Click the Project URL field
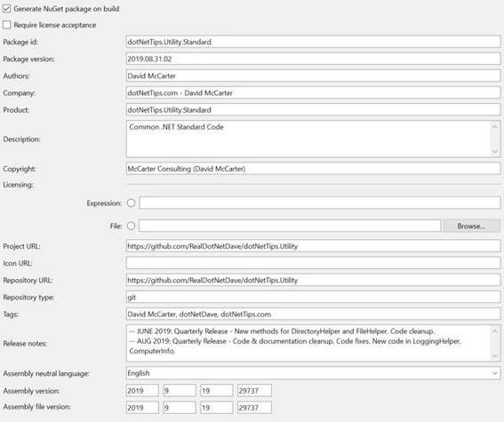 [x=313, y=246]
